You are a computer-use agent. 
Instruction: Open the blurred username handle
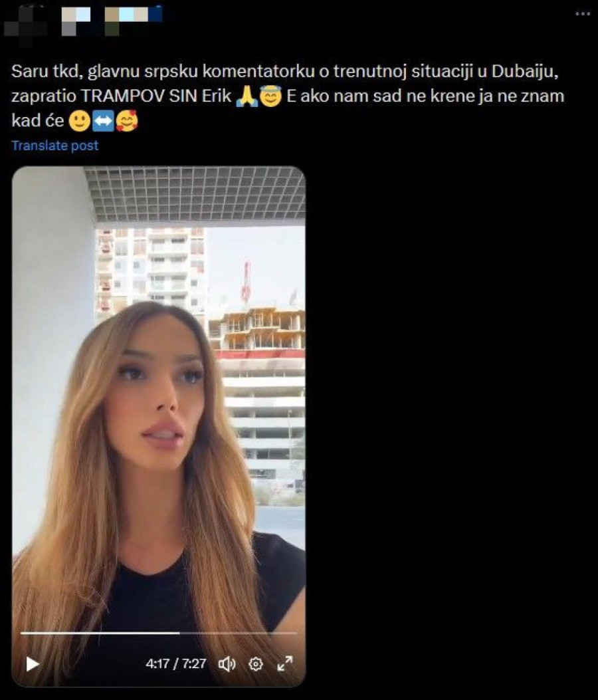point(133,20)
